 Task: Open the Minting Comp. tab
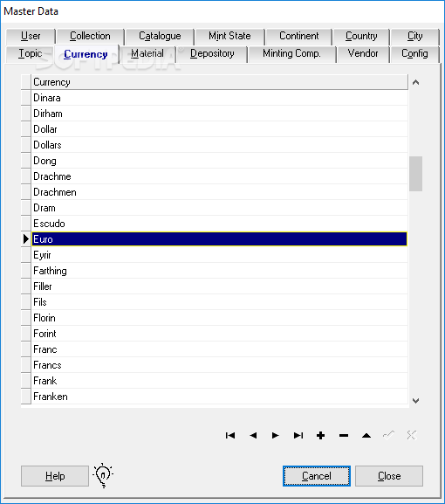(291, 53)
